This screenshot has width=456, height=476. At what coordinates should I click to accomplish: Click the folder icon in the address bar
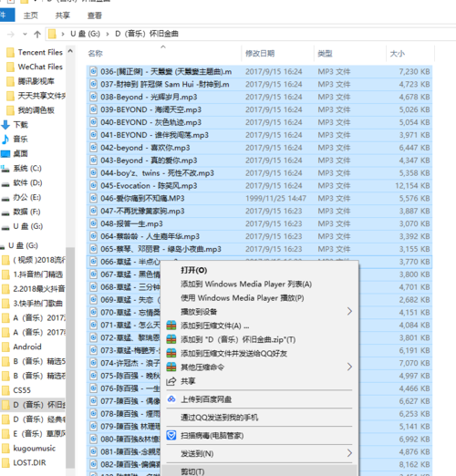click(x=52, y=34)
